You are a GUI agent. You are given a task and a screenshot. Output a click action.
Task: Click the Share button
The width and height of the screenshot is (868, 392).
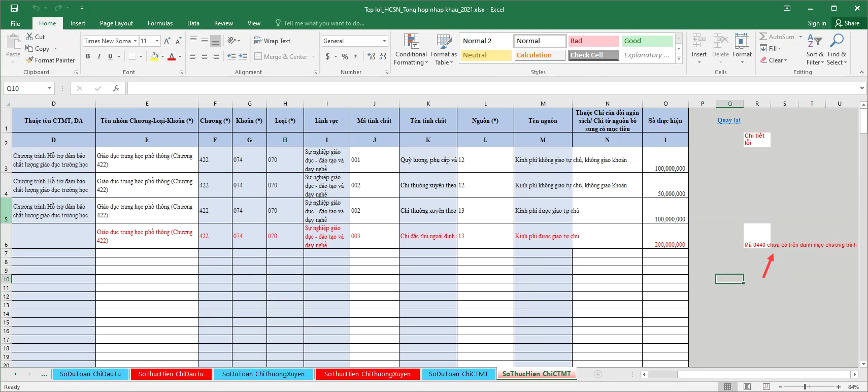click(847, 23)
